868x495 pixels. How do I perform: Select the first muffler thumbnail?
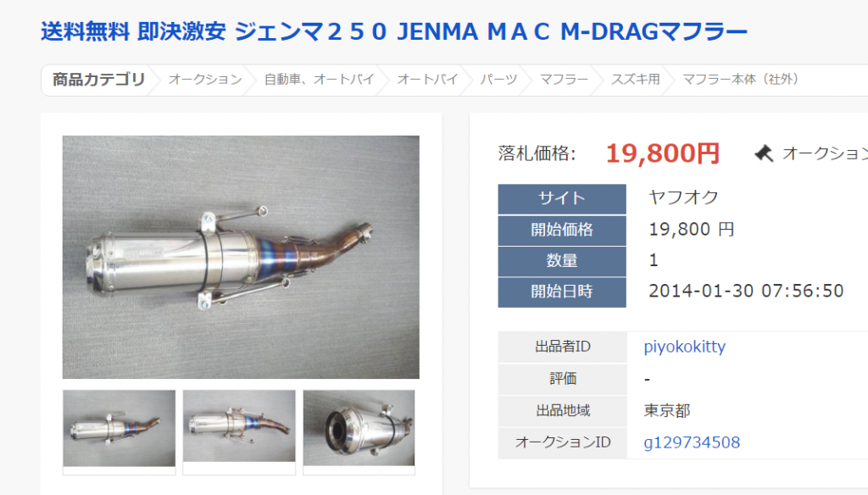[x=119, y=428]
